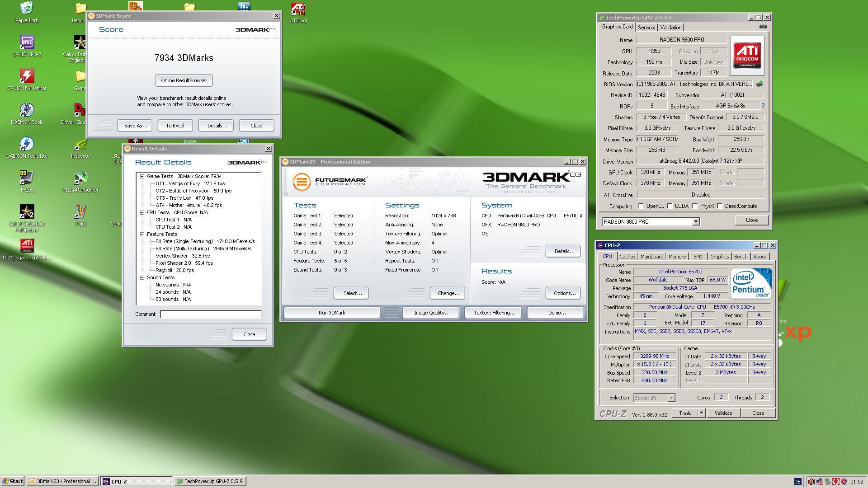Open the CPU-Z Tools dropdown arrow
This screenshot has width=868, height=488.
pyautogui.click(x=701, y=413)
